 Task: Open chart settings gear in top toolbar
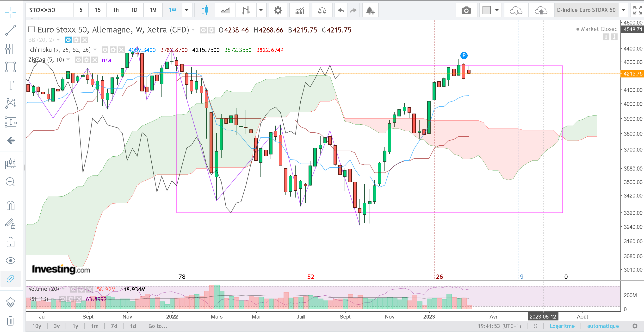click(x=278, y=10)
